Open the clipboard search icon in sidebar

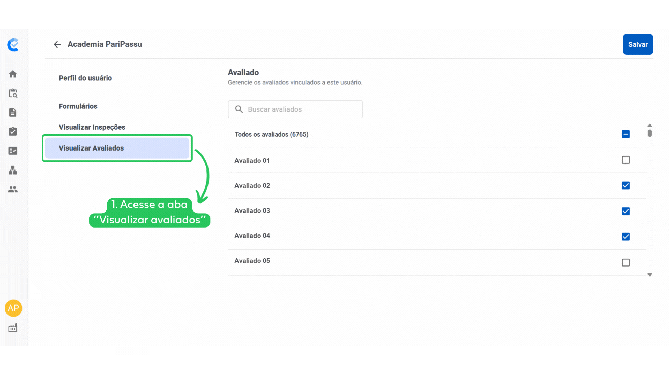pyautogui.click(x=13, y=93)
